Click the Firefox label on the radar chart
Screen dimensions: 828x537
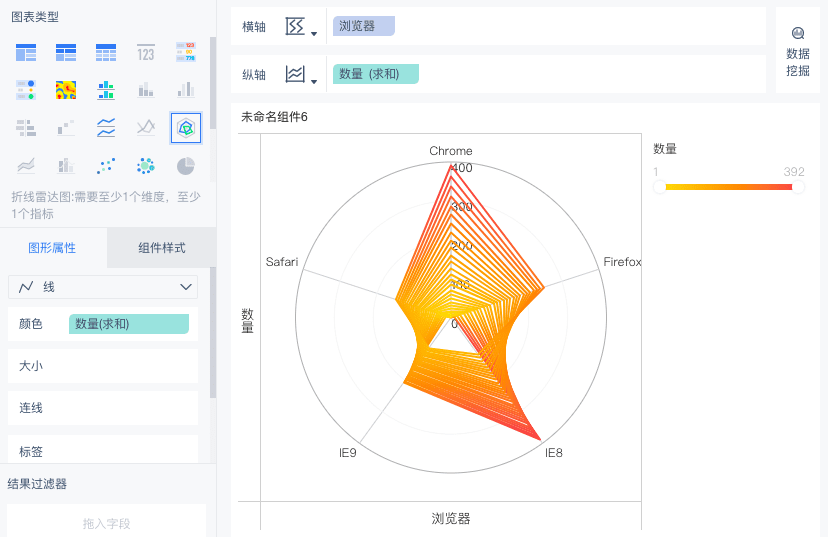(x=622, y=262)
